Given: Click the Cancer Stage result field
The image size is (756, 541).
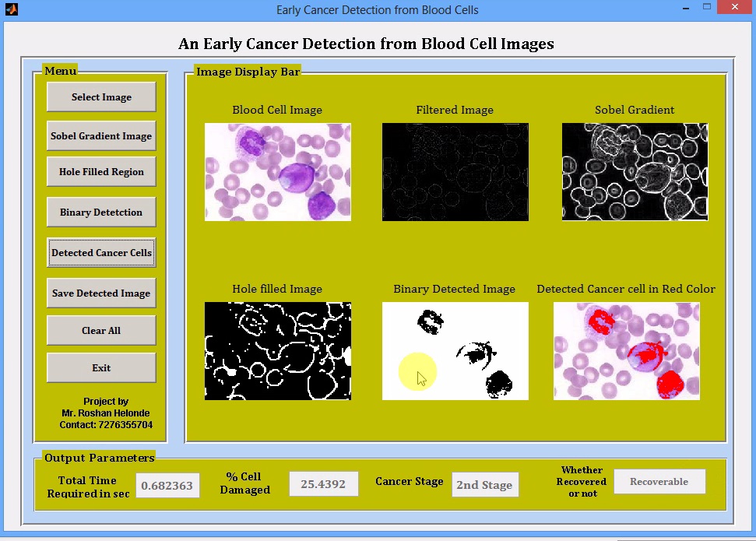Looking at the screenshot, I should point(485,485).
